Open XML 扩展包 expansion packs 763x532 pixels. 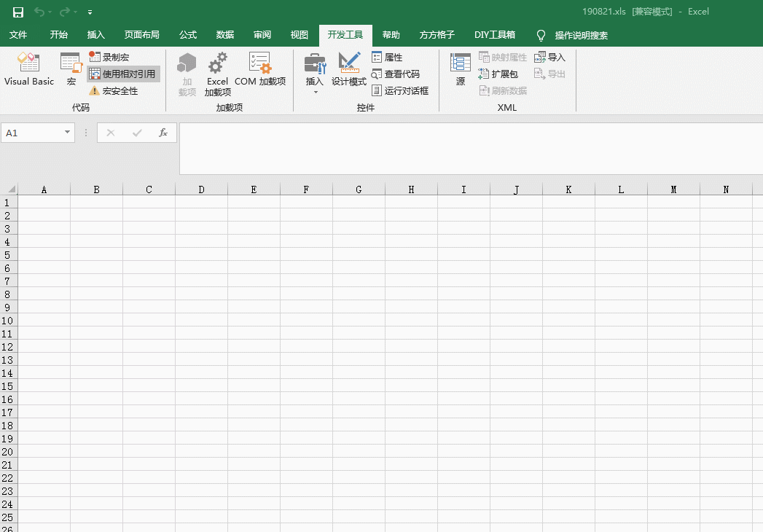pyautogui.click(x=498, y=74)
